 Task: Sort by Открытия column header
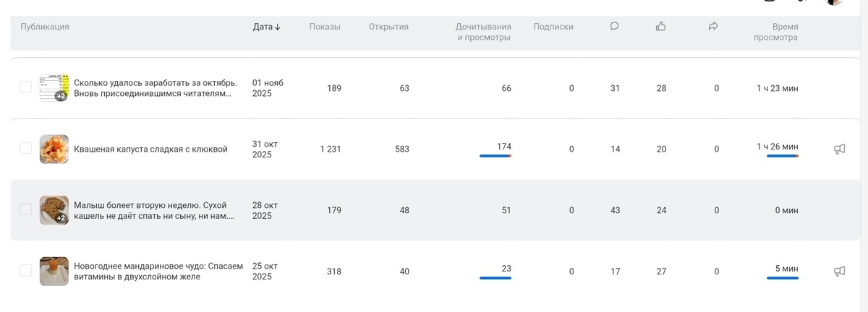[388, 27]
